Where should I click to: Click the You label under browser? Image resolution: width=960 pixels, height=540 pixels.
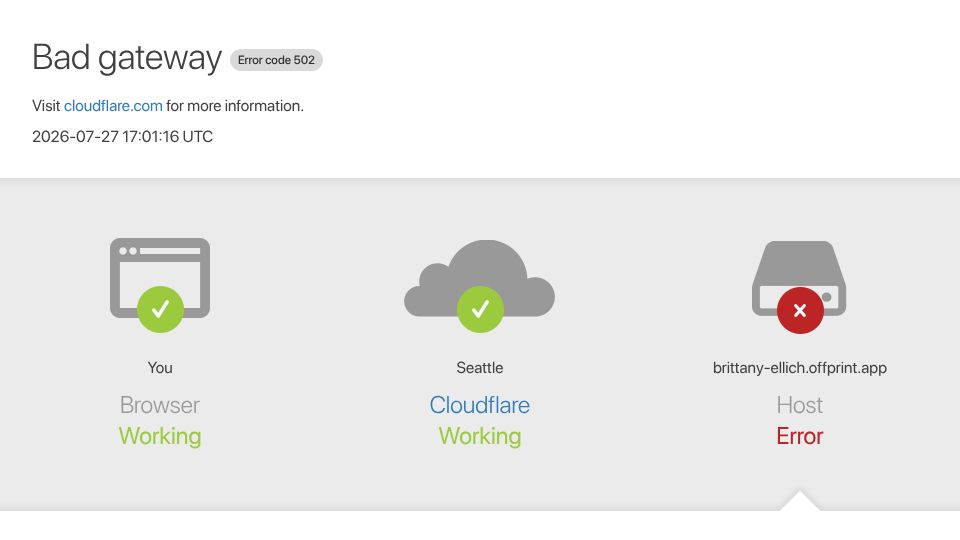click(160, 368)
